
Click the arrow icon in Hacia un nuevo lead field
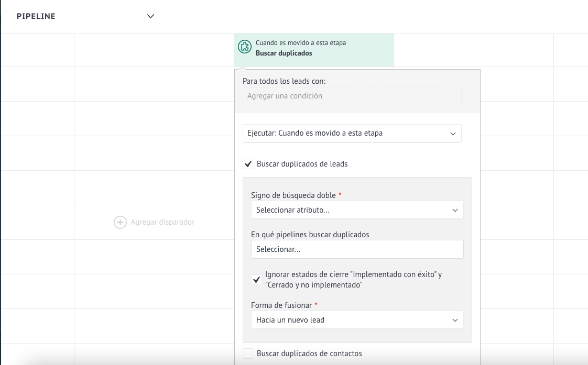(455, 320)
